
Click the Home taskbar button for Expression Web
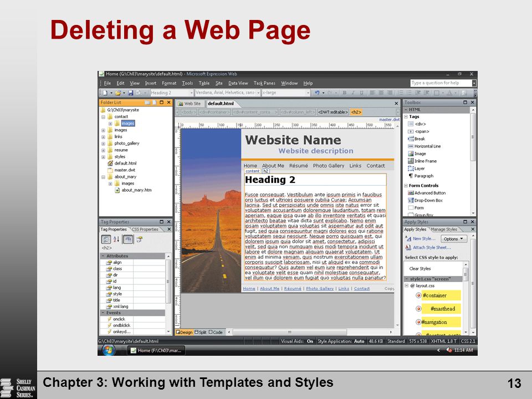tap(157, 350)
